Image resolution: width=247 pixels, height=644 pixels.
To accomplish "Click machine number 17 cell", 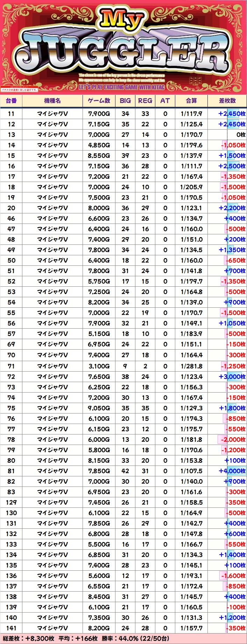I will tap(11, 176).
